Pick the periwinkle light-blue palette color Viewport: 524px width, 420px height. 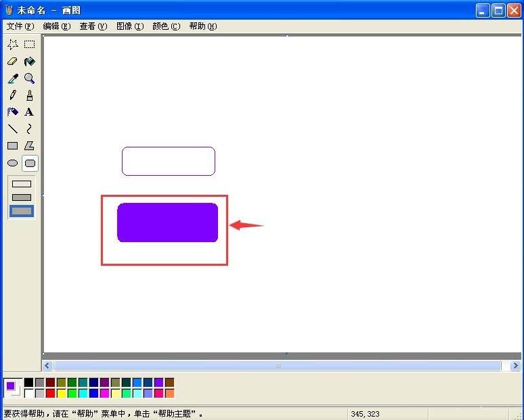[x=148, y=394]
